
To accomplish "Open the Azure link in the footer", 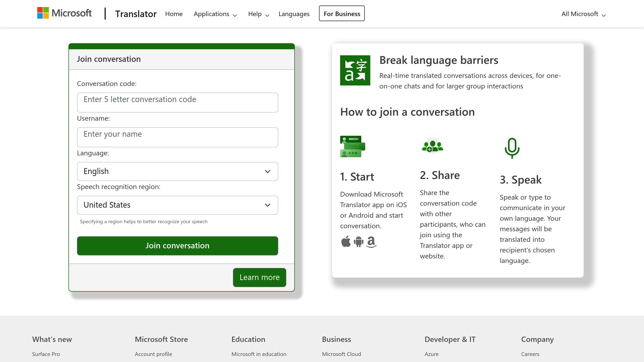I will (431, 354).
